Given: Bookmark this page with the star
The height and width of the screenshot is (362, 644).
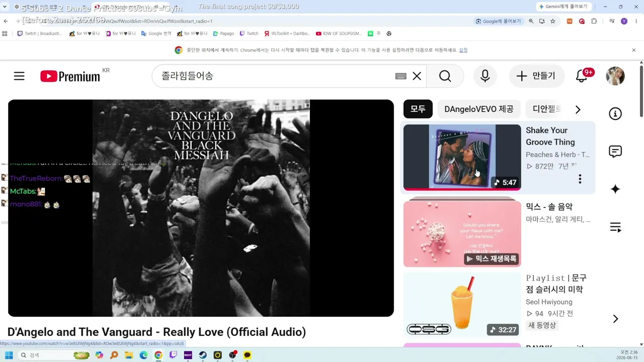Looking at the screenshot, I should 552,21.
